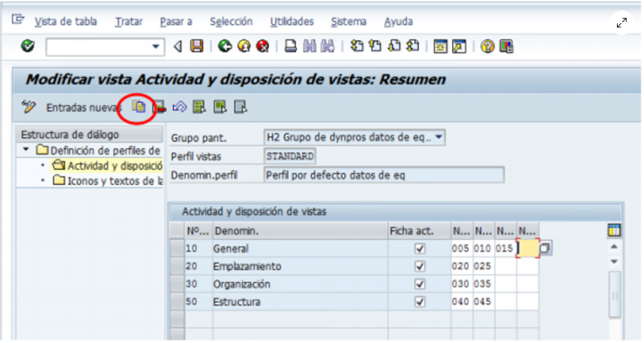The width and height of the screenshot is (644, 343).
Task: Click the Ficha act. column header
Action: coord(419,231)
